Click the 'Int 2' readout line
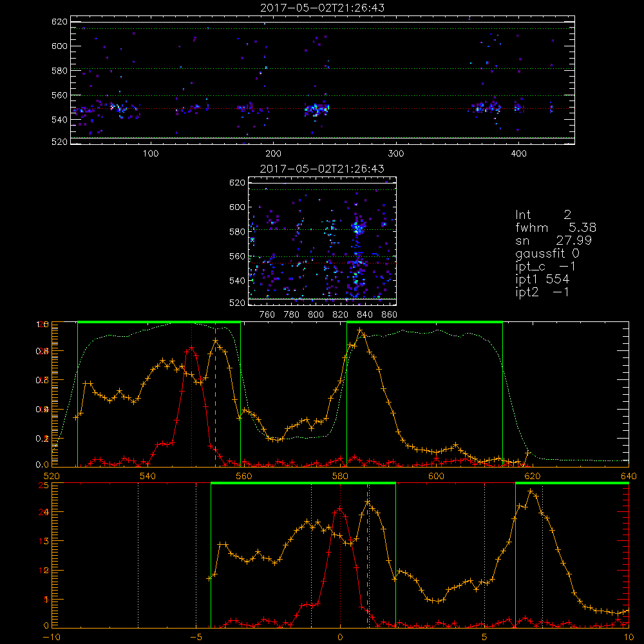644x644 pixels. [544, 215]
